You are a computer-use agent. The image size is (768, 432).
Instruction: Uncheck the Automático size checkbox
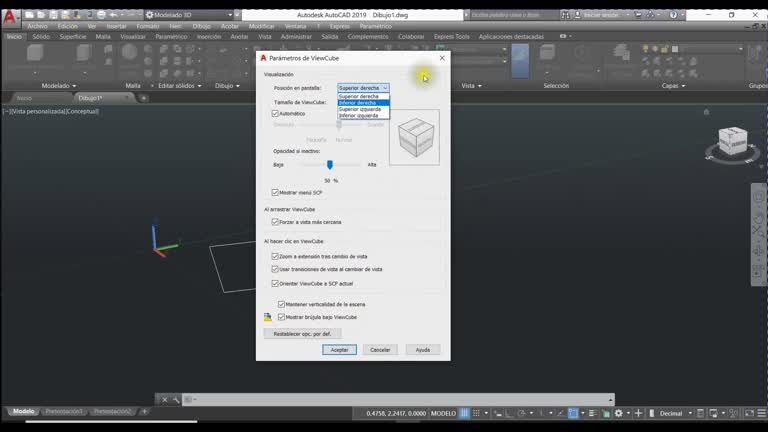[275, 113]
